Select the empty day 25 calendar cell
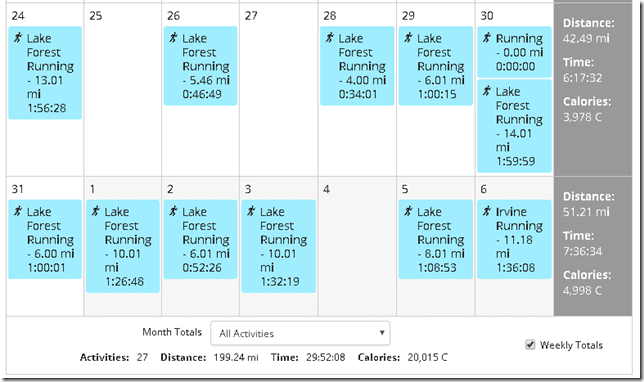 123,90
